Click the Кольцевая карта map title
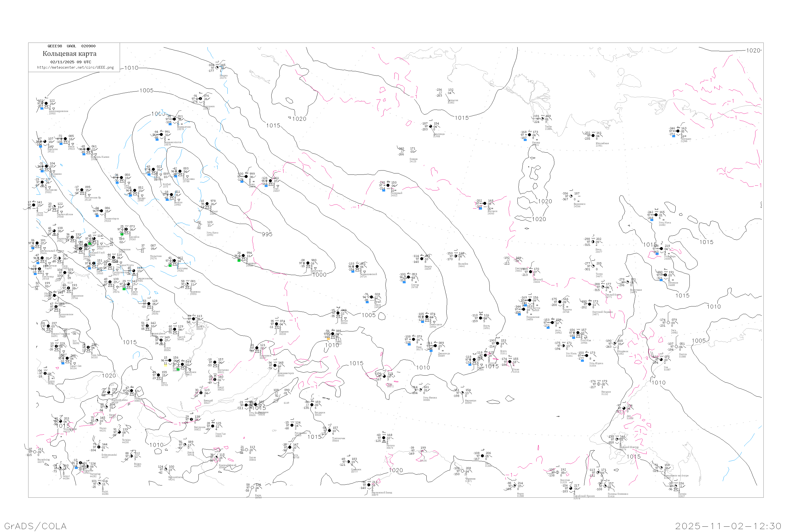Image resolution: width=798 pixels, height=532 pixels. coord(69,54)
